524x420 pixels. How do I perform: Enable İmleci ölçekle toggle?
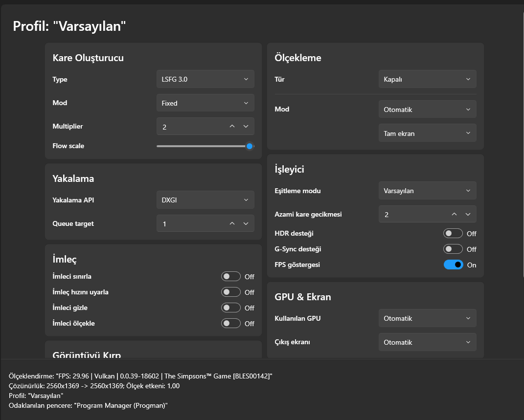[x=231, y=324]
